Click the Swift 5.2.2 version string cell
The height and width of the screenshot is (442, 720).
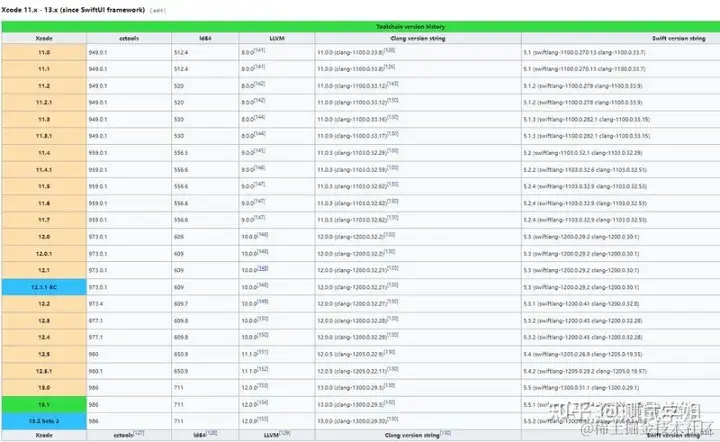585,170
